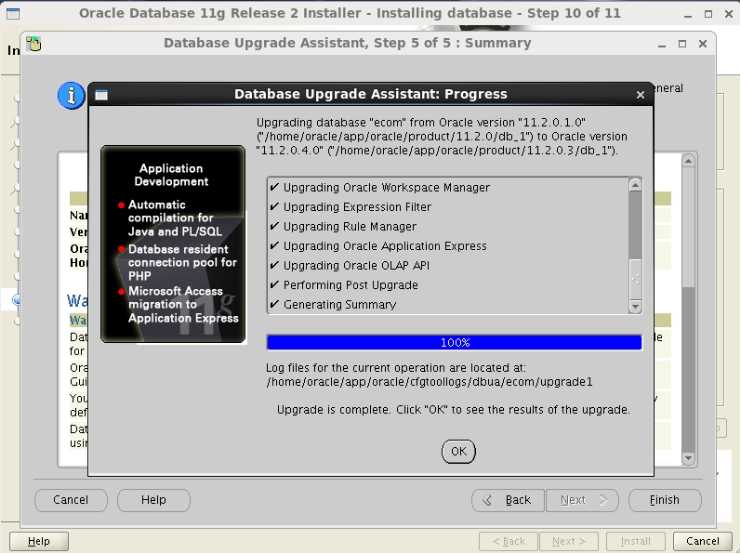
Task: Close the Oracle Database 11g Installer window
Action: 729,15
